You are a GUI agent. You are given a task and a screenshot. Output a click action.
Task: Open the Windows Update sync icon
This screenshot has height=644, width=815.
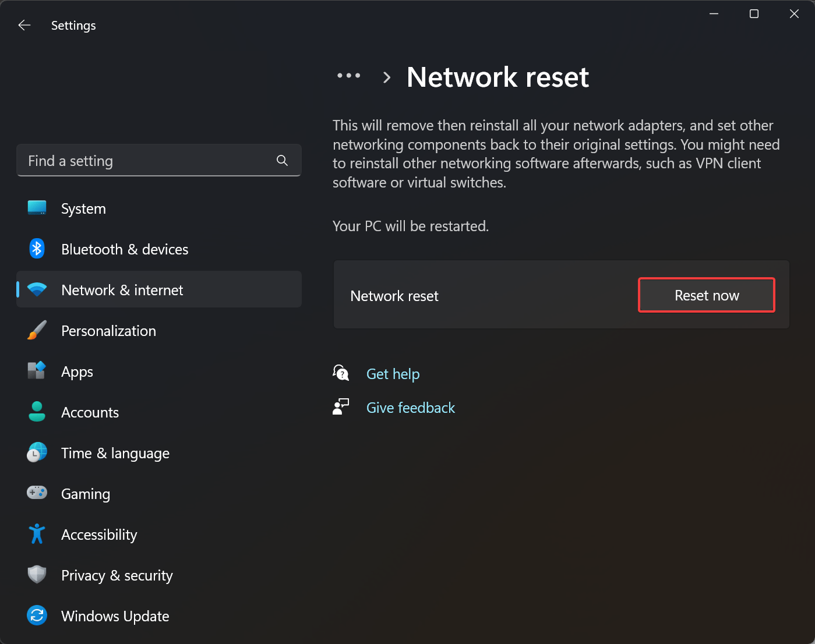tap(37, 615)
